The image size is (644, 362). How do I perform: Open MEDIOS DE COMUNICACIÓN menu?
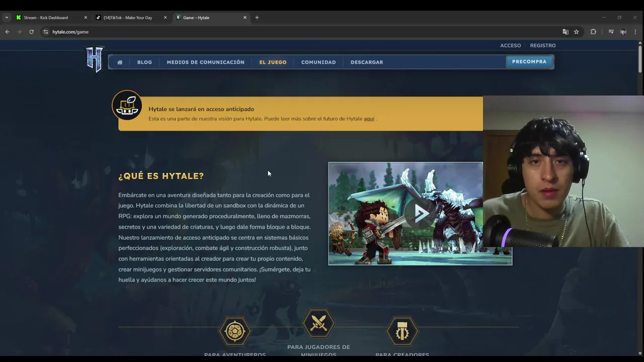205,62
